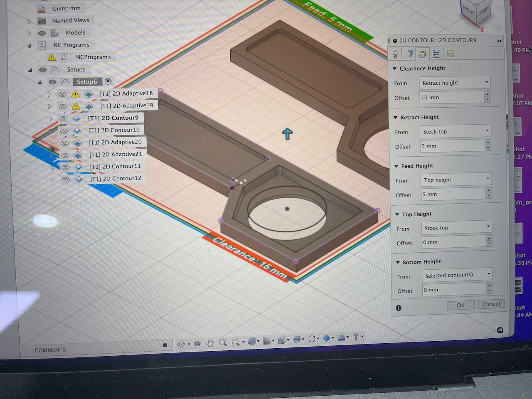Click the Orbit tool in navigation bar
Screen dimensions: 532x399
click(x=181, y=344)
